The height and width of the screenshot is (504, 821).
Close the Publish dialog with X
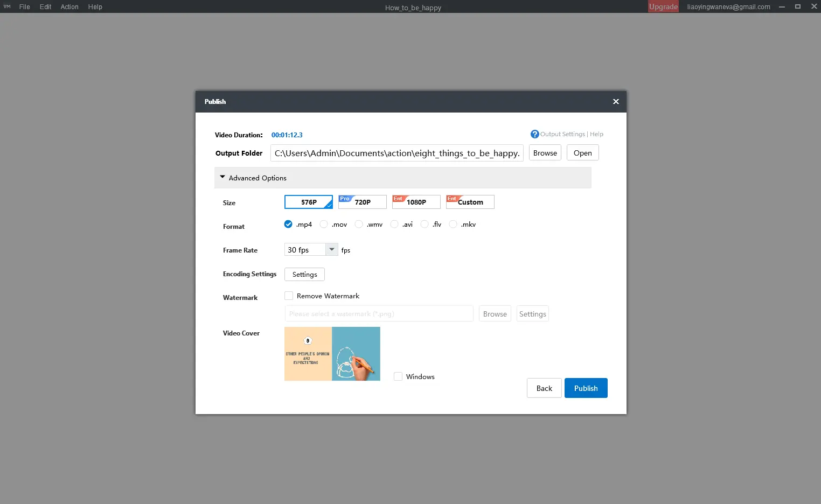(616, 102)
